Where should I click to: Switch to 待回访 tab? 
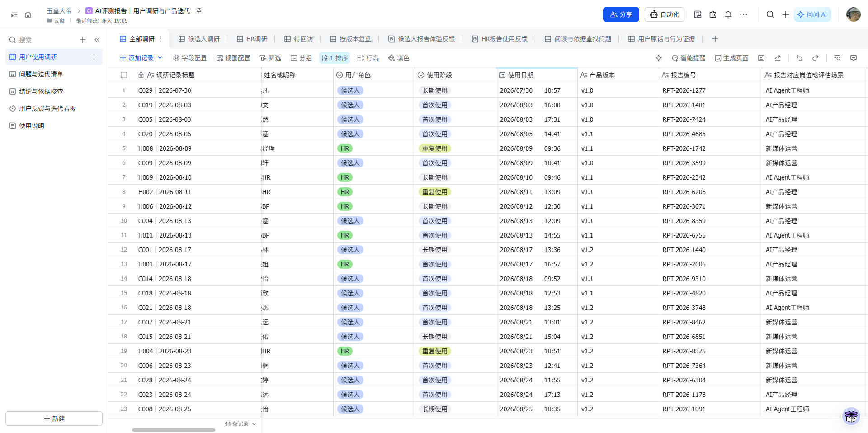298,39
